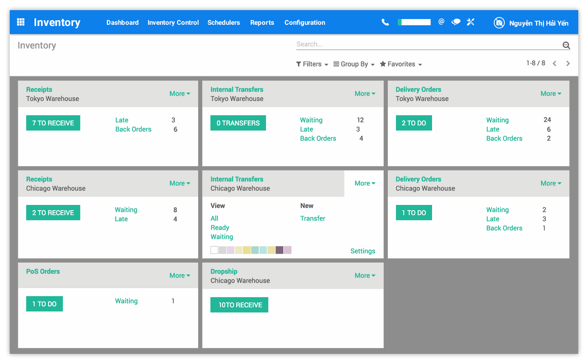588x364 pixels.
Task: Open messages via the @ icon
Action: (441, 22)
